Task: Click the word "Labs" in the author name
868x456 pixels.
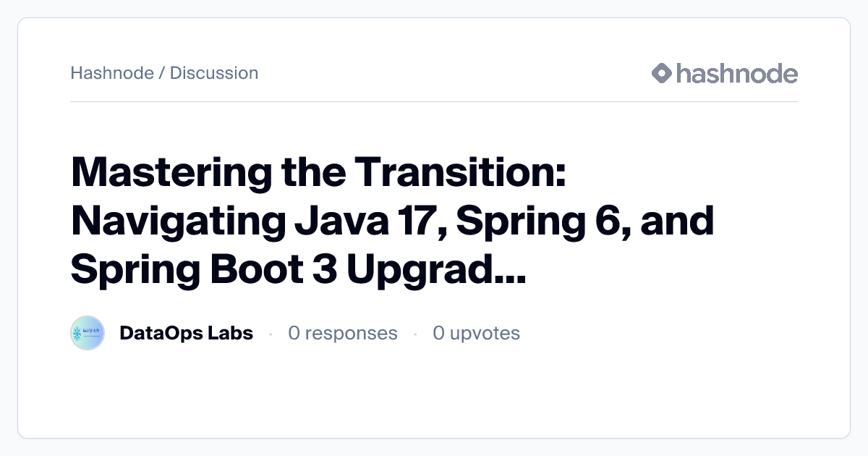Action: pos(231,333)
